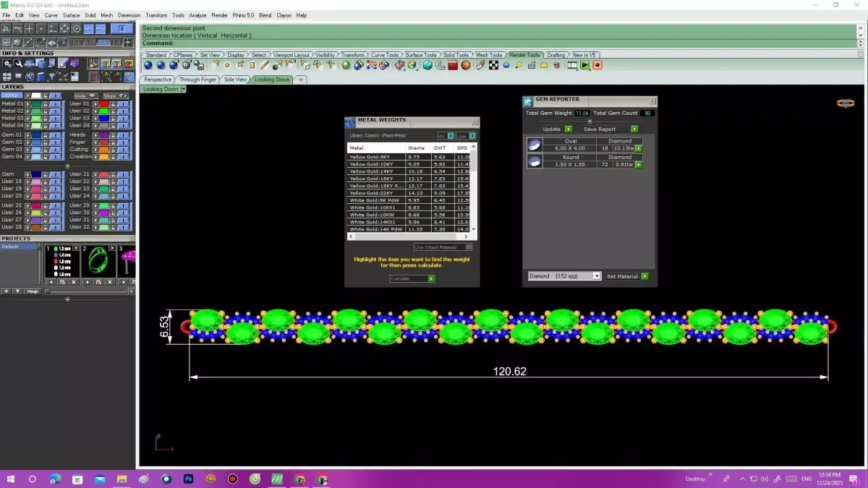Open the Looking Down viewport dropdown arrow

[183, 89]
